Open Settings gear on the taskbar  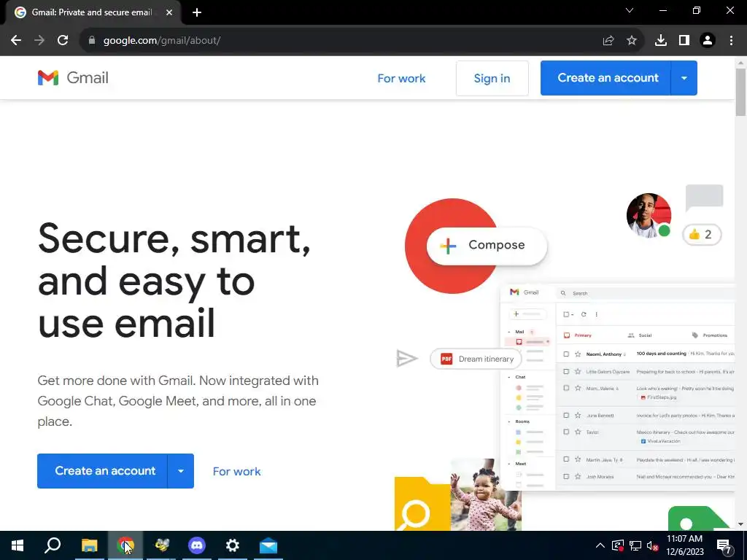pos(233,545)
